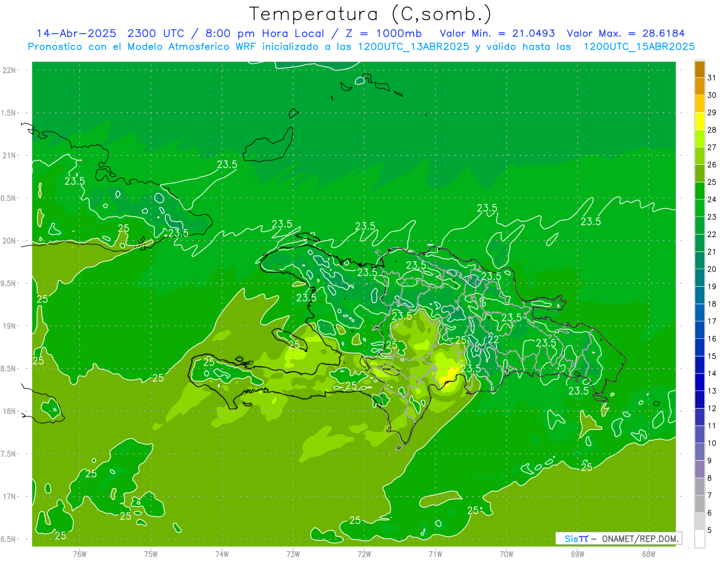728x562 pixels.
Task: Select the legend value 27
Action: point(712,147)
